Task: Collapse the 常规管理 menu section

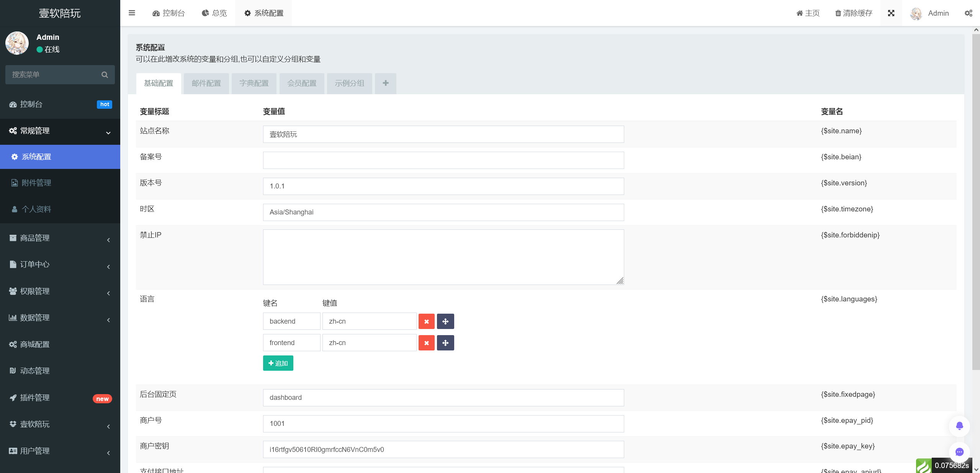Action: [x=60, y=131]
